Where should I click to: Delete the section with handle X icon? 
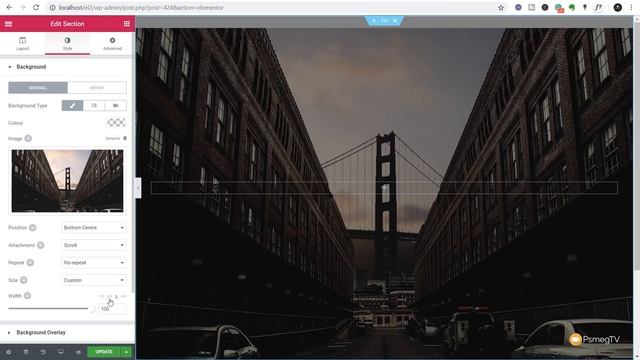[x=395, y=20]
